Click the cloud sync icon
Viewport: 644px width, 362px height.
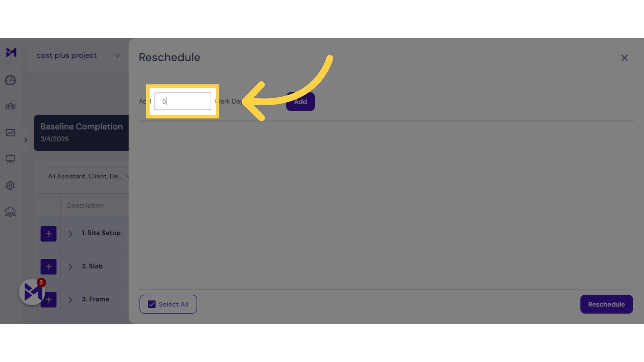point(11,212)
